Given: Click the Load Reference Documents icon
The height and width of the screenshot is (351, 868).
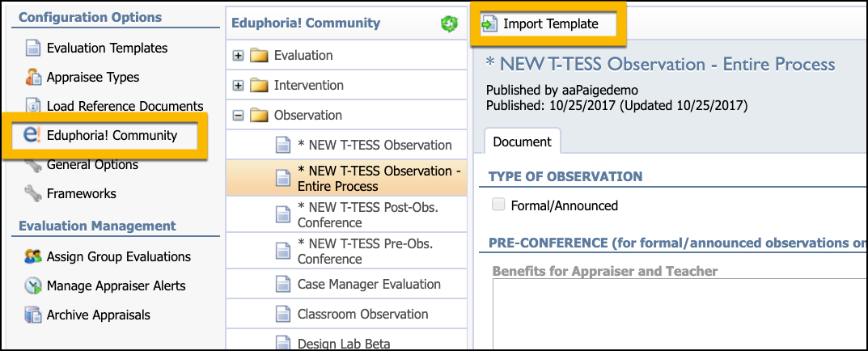Looking at the screenshot, I should pos(34,106).
